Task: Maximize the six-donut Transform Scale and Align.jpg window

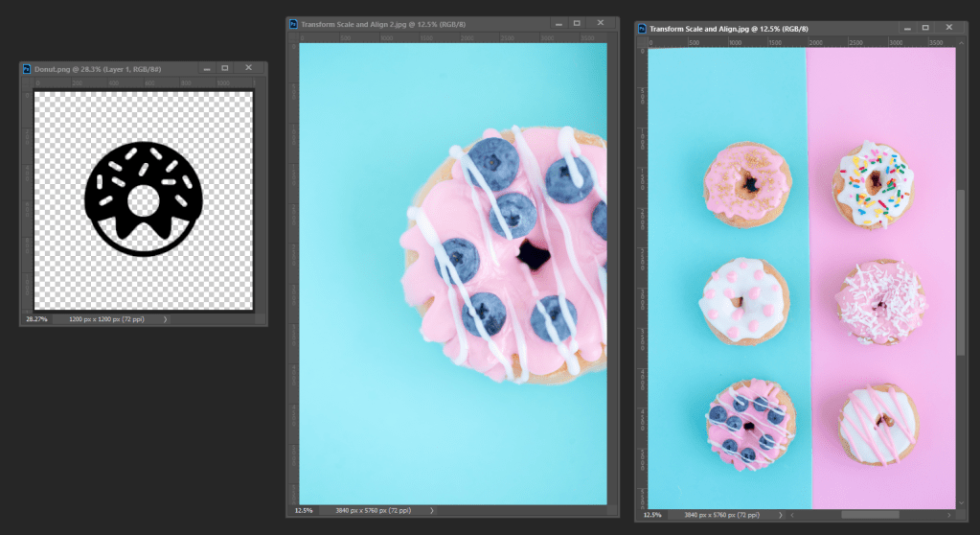Action: click(x=924, y=29)
